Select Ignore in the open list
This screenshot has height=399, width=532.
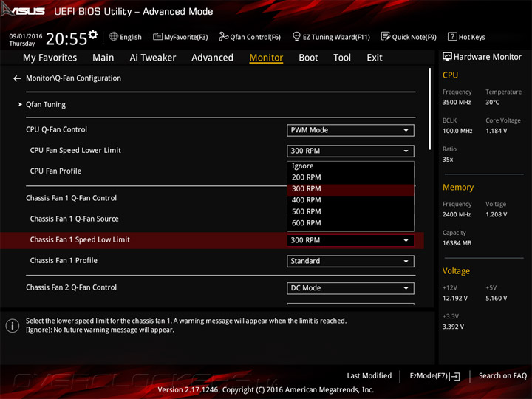click(x=350, y=166)
